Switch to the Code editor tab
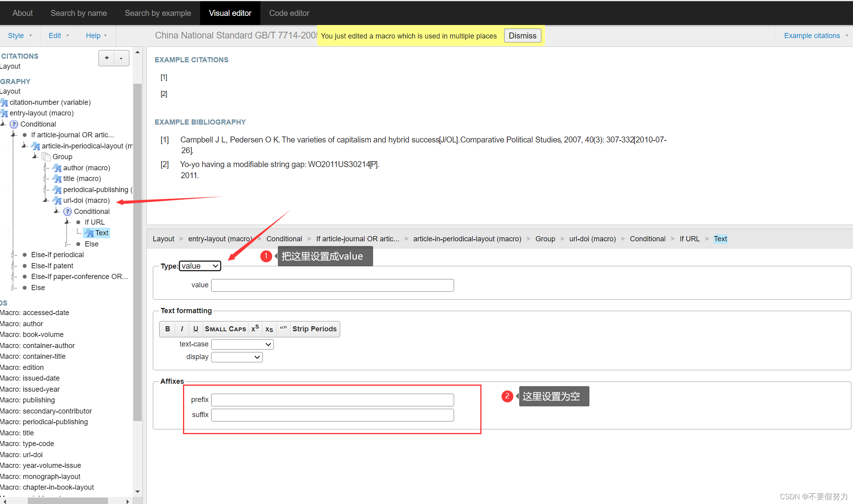Viewport: 853px width, 504px height. click(x=289, y=13)
